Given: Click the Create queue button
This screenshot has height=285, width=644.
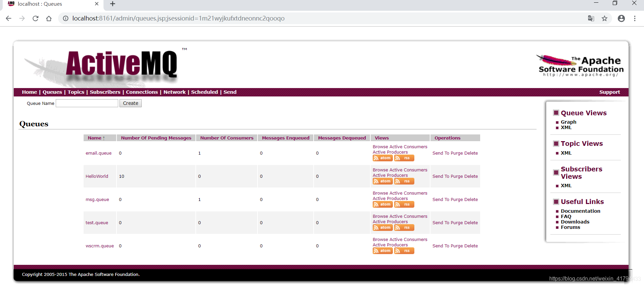Looking at the screenshot, I should coord(131,103).
